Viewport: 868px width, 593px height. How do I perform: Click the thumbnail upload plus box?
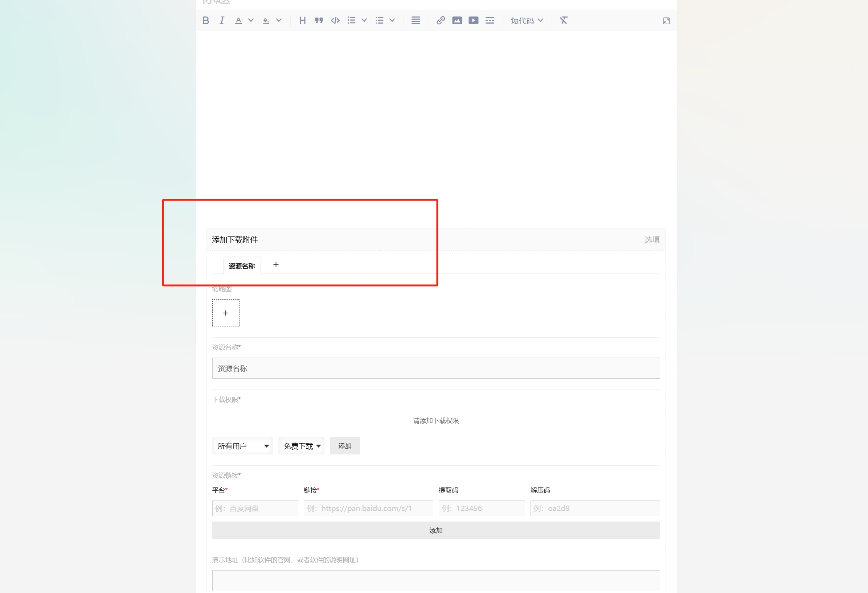point(226,313)
